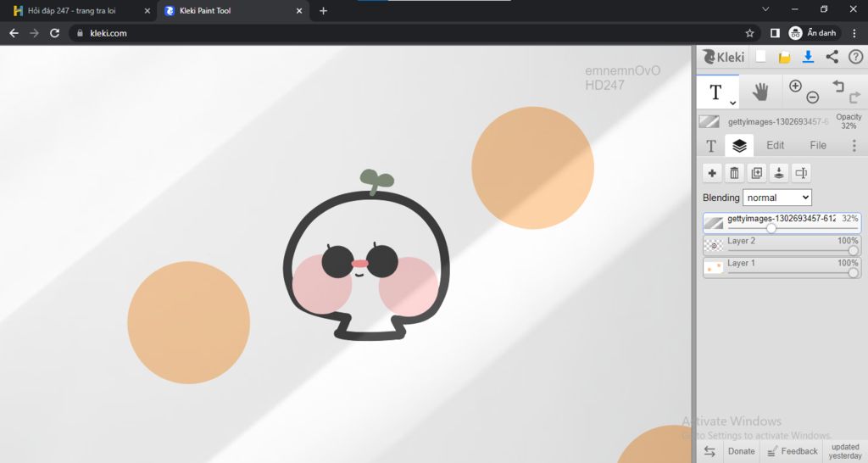Click the current layer preview above the tabs
This screenshot has height=463, width=868.
(x=709, y=121)
